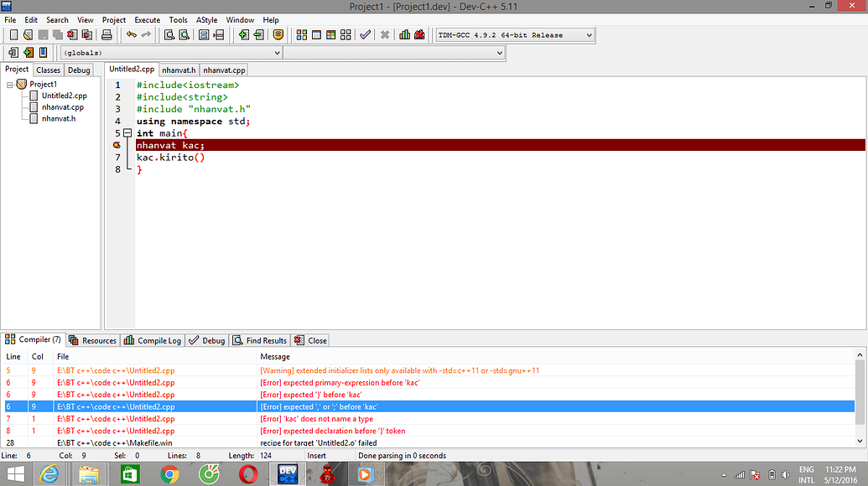This screenshot has width=868, height=486.
Task: Click the Rebuild All icon
Action: (346, 35)
